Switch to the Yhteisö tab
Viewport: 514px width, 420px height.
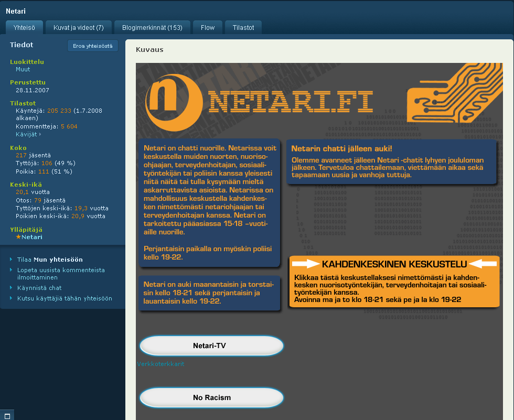(24, 27)
